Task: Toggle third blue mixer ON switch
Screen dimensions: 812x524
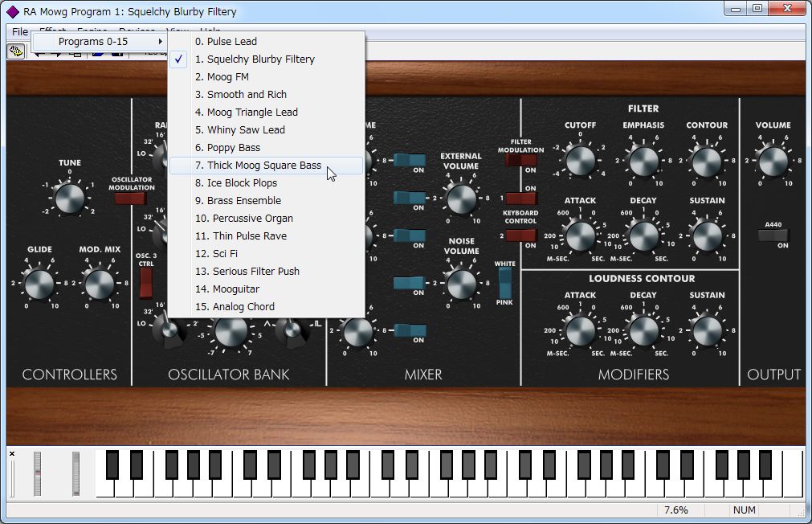Action: (410, 235)
